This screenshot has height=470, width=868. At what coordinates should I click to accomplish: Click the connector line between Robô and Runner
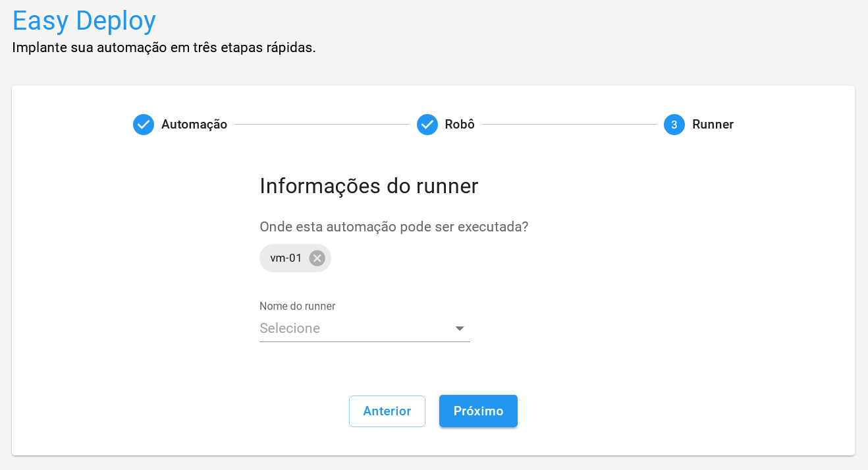570,124
